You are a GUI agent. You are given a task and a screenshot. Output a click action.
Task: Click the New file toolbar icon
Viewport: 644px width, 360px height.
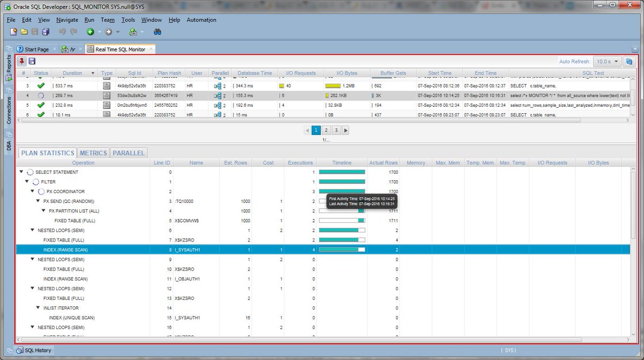[x=13, y=32]
